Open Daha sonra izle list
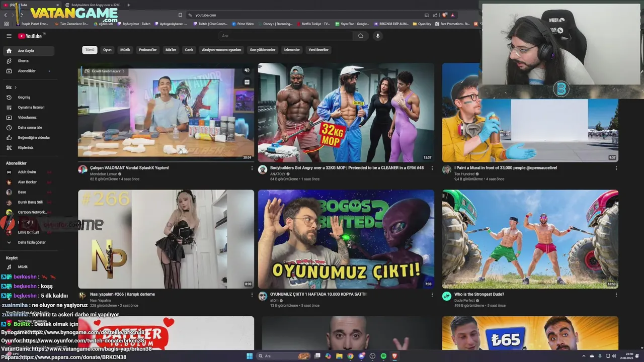 point(28,127)
